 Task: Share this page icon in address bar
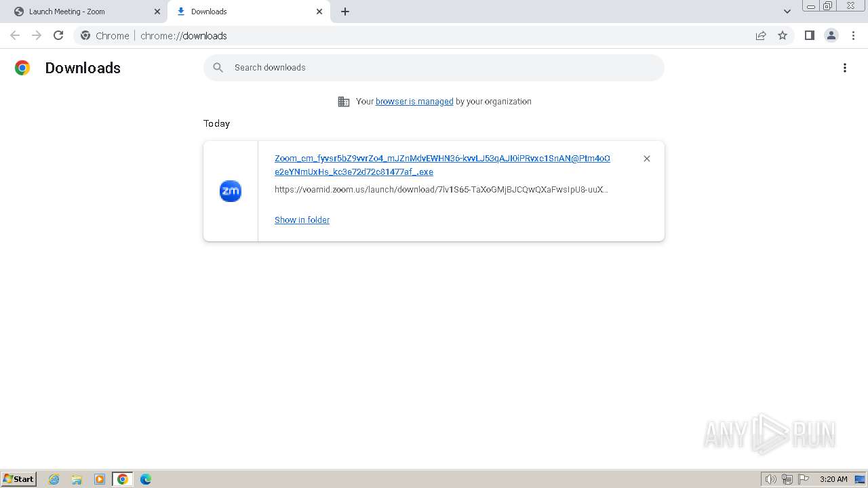761,35
